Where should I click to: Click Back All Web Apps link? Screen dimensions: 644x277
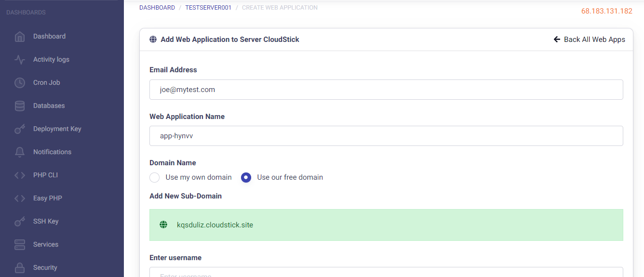[590, 40]
